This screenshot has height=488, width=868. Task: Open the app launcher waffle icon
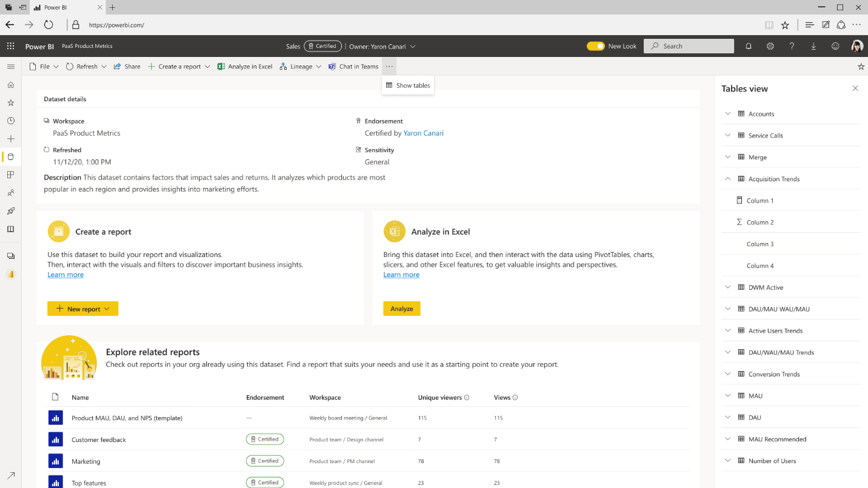pos(10,46)
